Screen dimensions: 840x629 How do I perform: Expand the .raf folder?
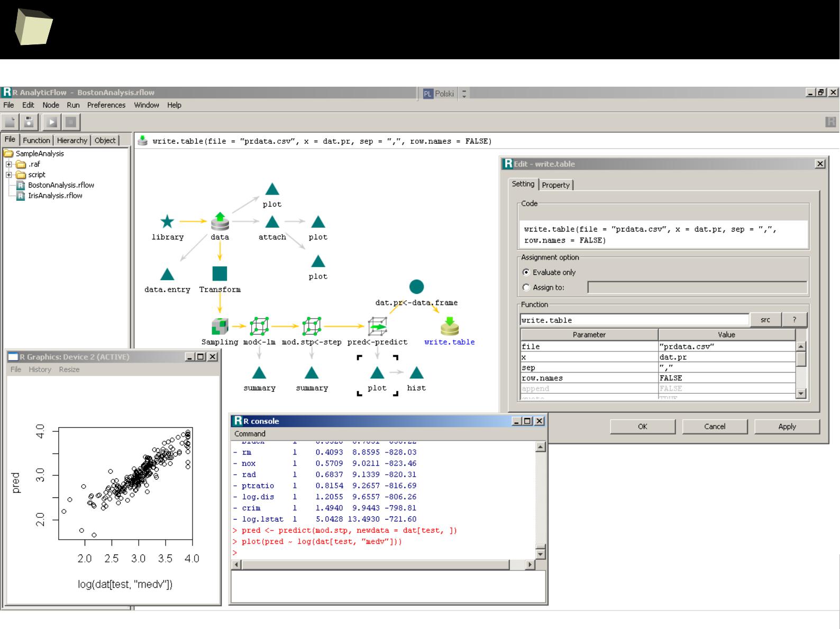(9, 164)
